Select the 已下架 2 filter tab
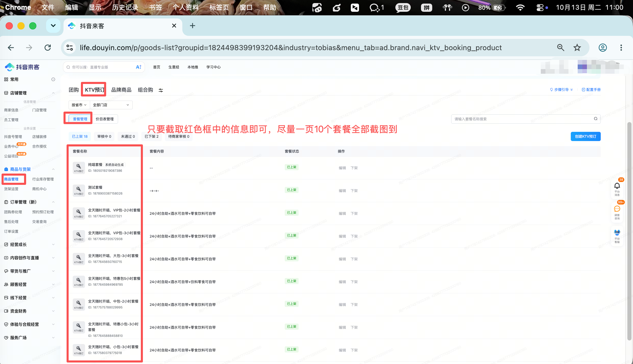Image resolution: width=633 pixels, height=364 pixels. (152, 136)
